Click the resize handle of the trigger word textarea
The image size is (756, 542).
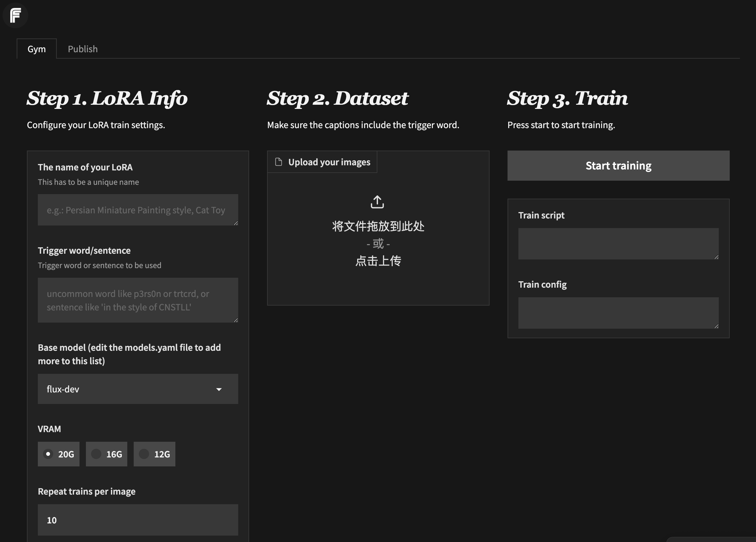pyautogui.click(x=236, y=320)
